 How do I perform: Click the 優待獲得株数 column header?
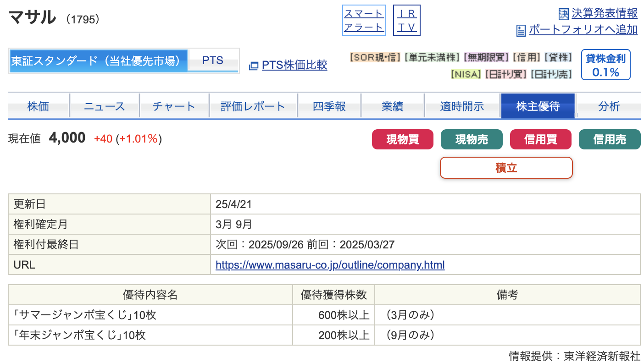(x=334, y=295)
